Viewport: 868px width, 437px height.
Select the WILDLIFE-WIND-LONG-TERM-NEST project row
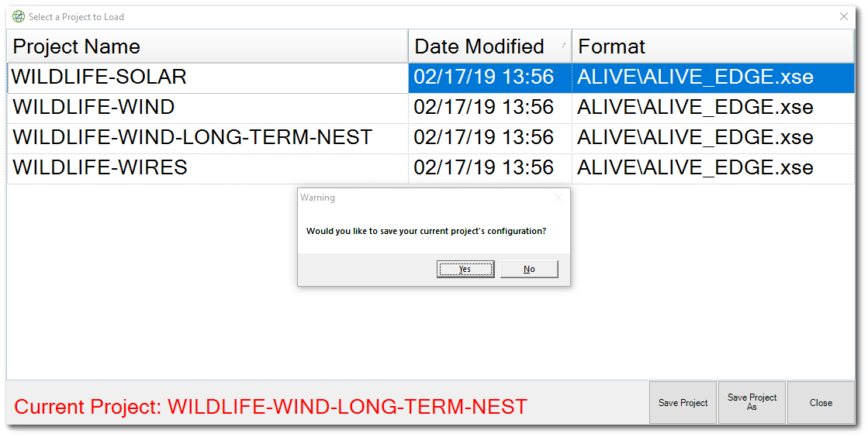coord(192,137)
